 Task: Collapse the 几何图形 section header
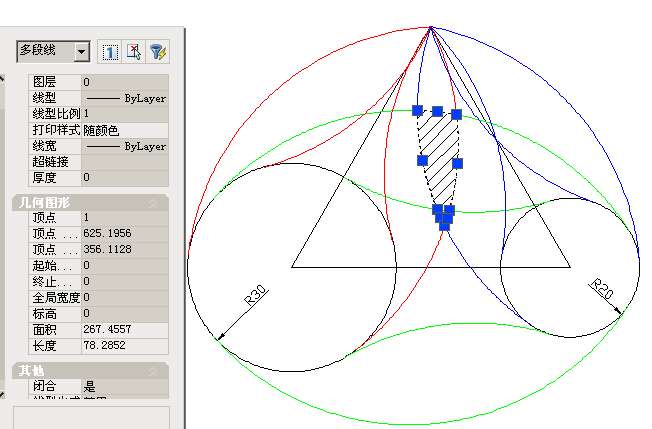(x=90, y=203)
